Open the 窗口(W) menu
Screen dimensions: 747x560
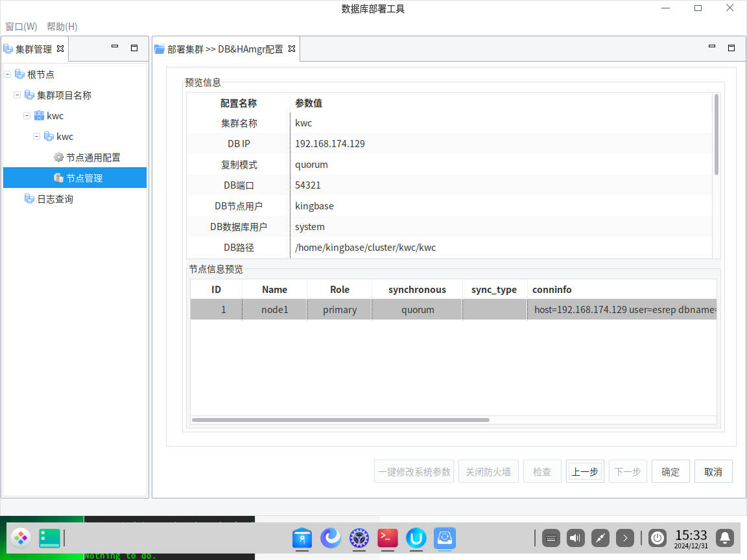21,27
